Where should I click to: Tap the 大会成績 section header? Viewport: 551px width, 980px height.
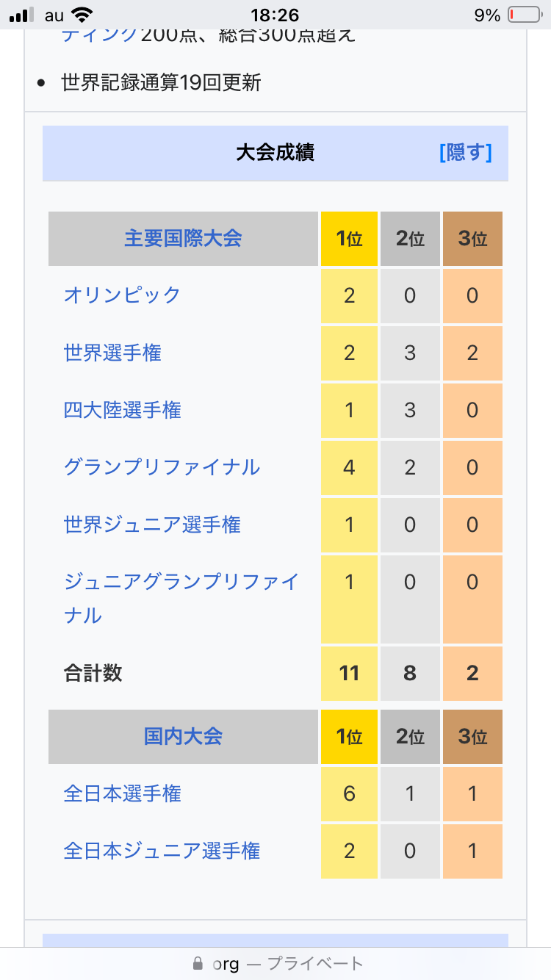tap(275, 153)
